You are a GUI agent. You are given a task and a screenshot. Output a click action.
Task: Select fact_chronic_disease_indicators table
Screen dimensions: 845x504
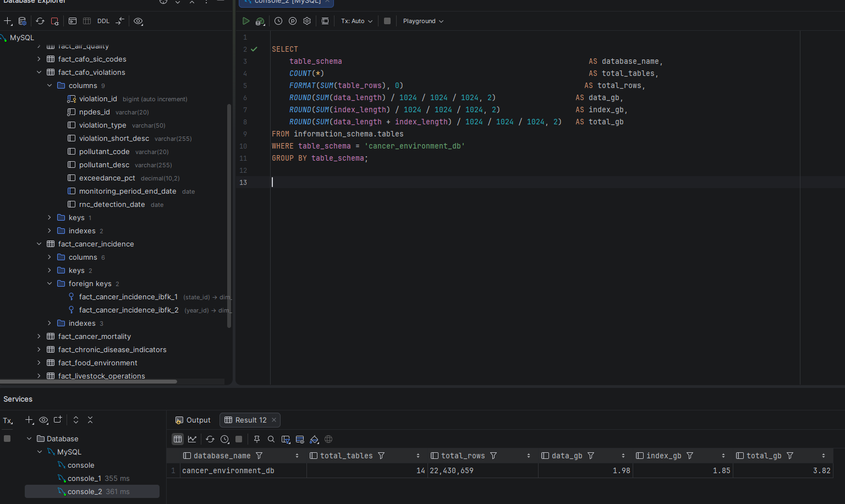pyautogui.click(x=112, y=349)
